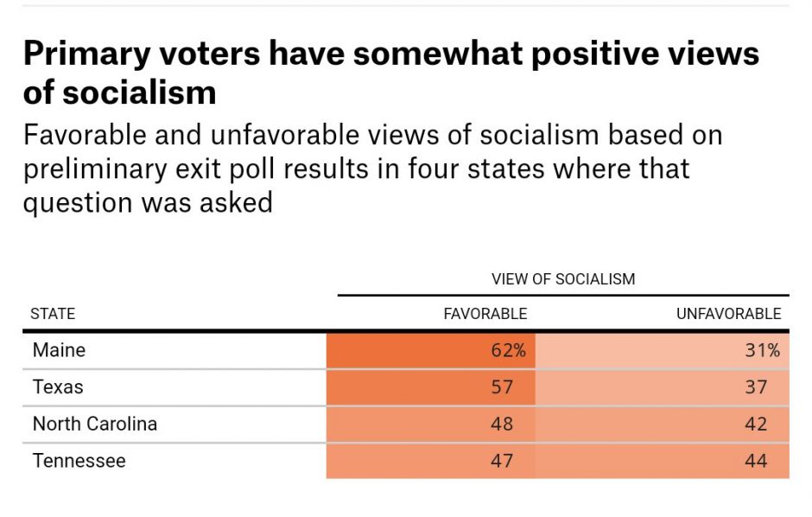
Task: Click the FAVORABLE column header
Action: [x=485, y=314]
